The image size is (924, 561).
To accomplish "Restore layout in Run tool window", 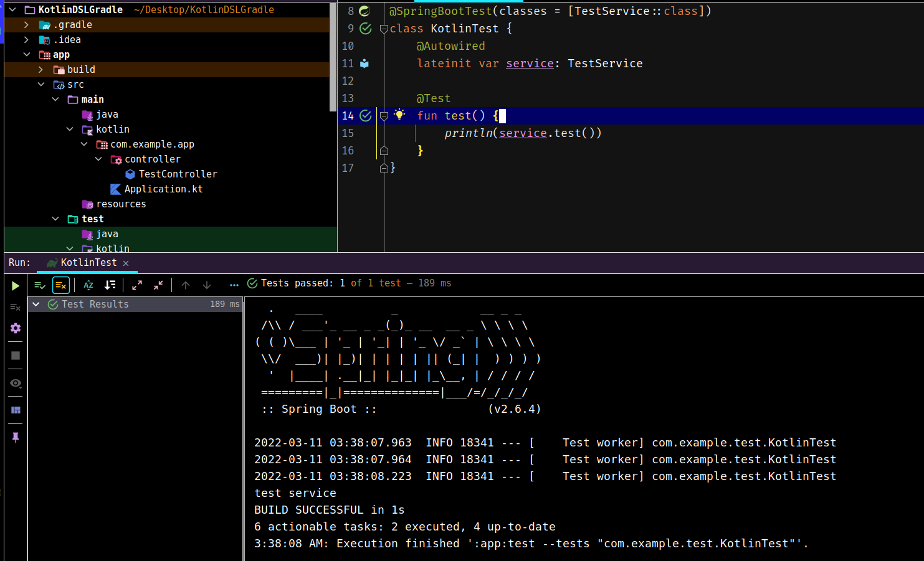I will coord(16,410).
